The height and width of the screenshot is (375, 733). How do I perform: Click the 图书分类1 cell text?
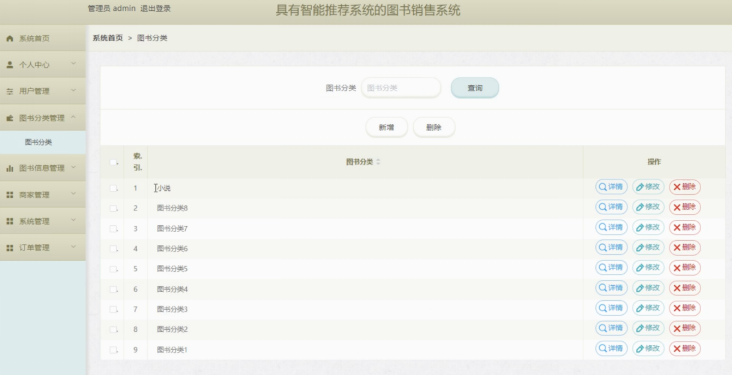coord(172,350)
